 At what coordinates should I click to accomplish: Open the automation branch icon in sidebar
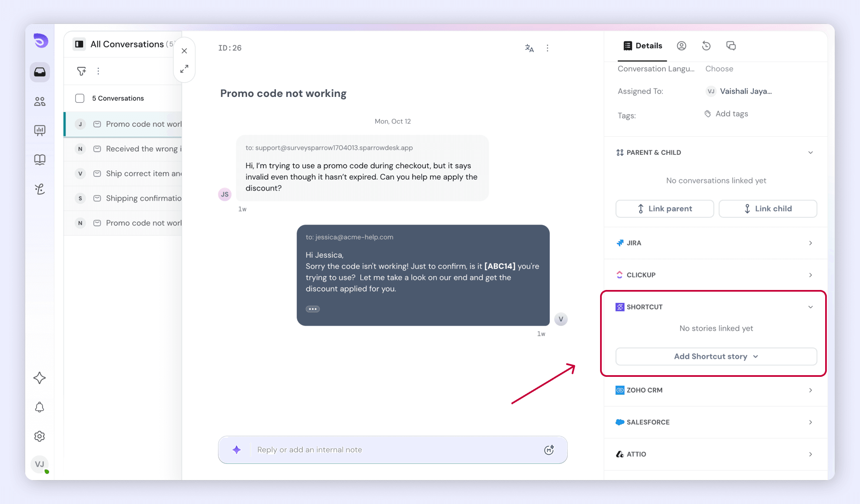[40, 189]
